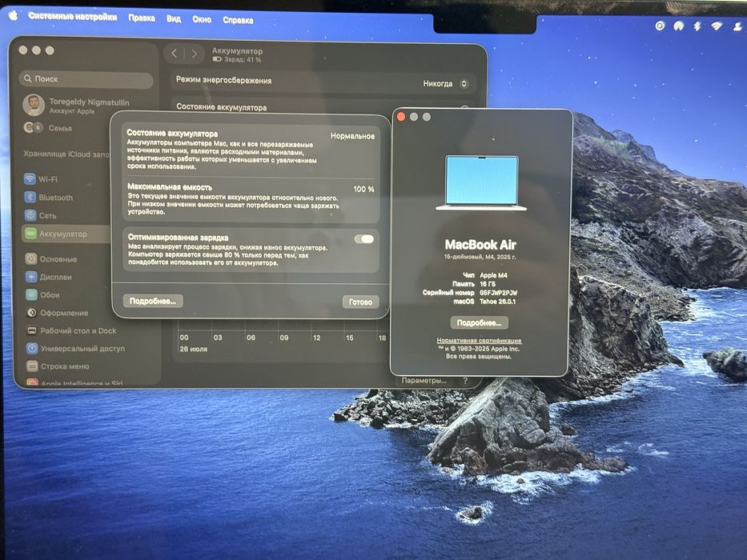Click the help question mark button
Image resolution: width=747 pixels, height=560 pixels.
pos(465,381)
